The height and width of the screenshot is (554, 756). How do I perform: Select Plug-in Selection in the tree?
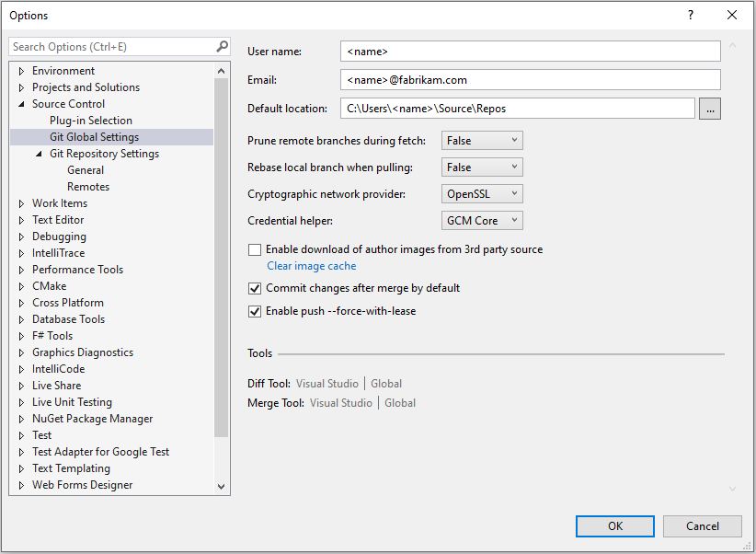click(91, 121)
